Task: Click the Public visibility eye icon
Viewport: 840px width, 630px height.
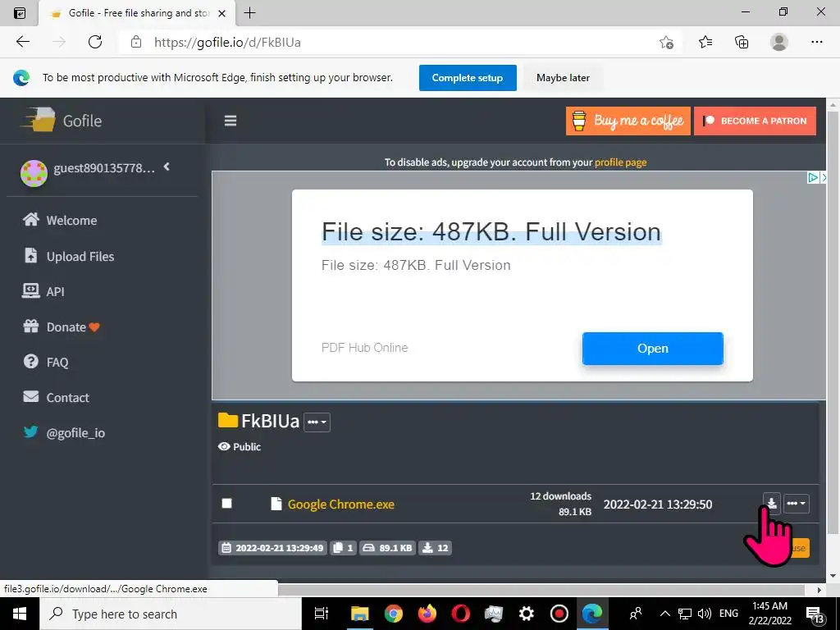Action: (224, 446)
